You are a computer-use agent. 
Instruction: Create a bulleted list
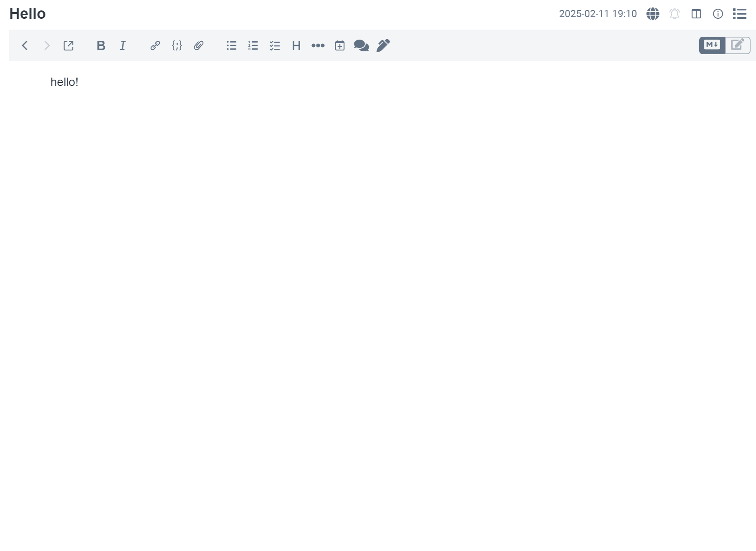point(231,45)
